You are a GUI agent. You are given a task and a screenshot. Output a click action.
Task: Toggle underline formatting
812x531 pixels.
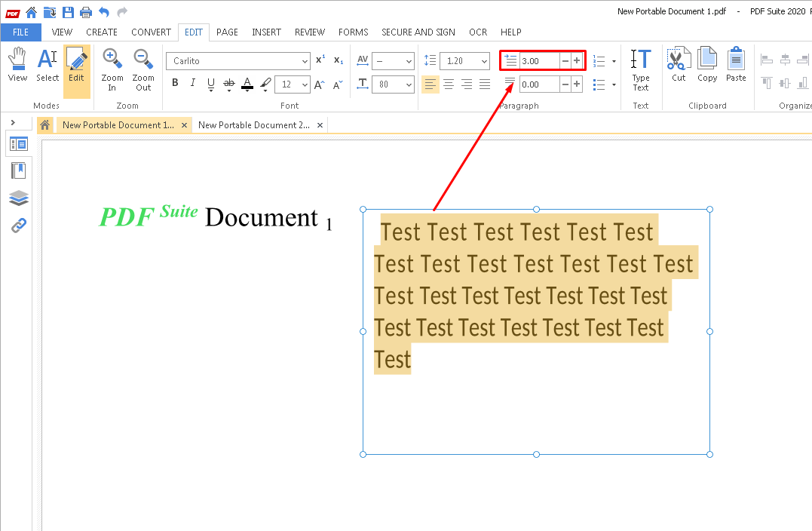211,84
